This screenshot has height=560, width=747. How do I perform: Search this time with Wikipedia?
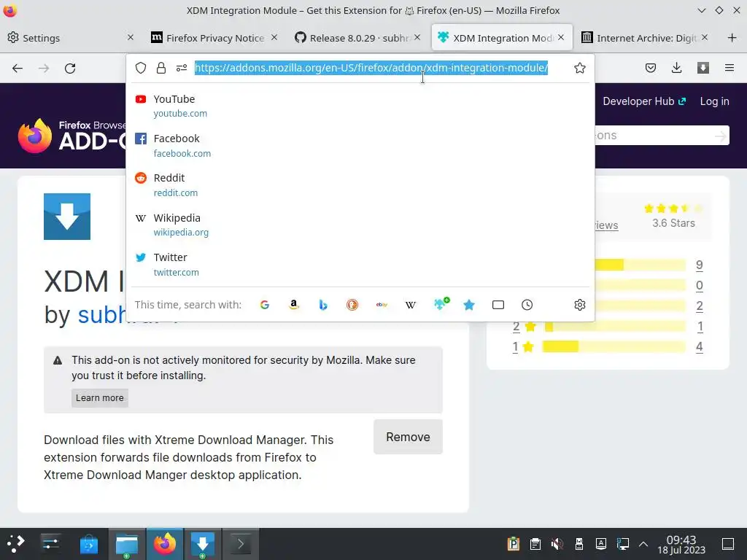(x=411, y=305)
